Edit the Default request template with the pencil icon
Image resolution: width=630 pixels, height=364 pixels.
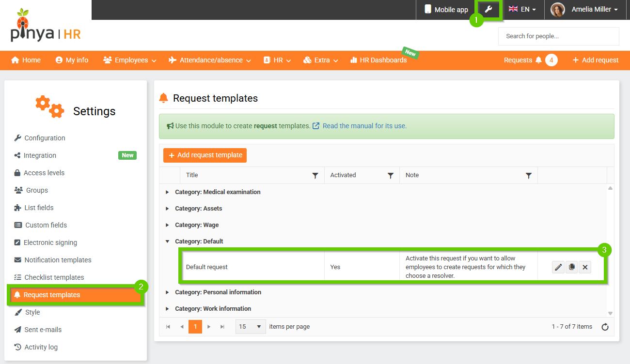coord(558,267)
